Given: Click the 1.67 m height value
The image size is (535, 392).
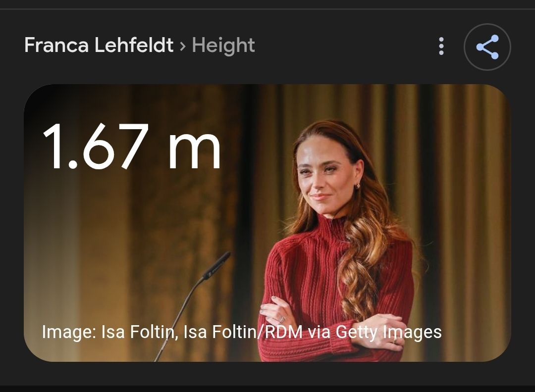Looking at the screenshot, I should (132, 146).
